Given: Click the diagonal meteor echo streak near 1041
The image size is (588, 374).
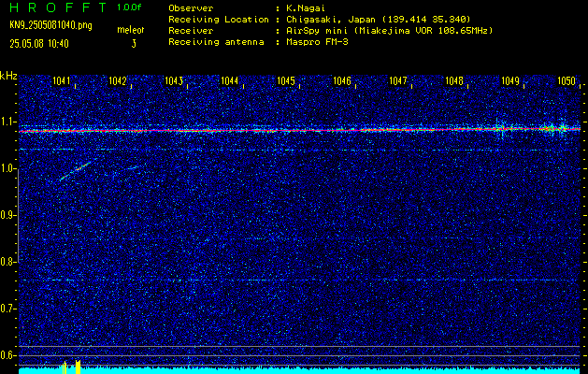Looking at the screenshot, I should point(77,169).
